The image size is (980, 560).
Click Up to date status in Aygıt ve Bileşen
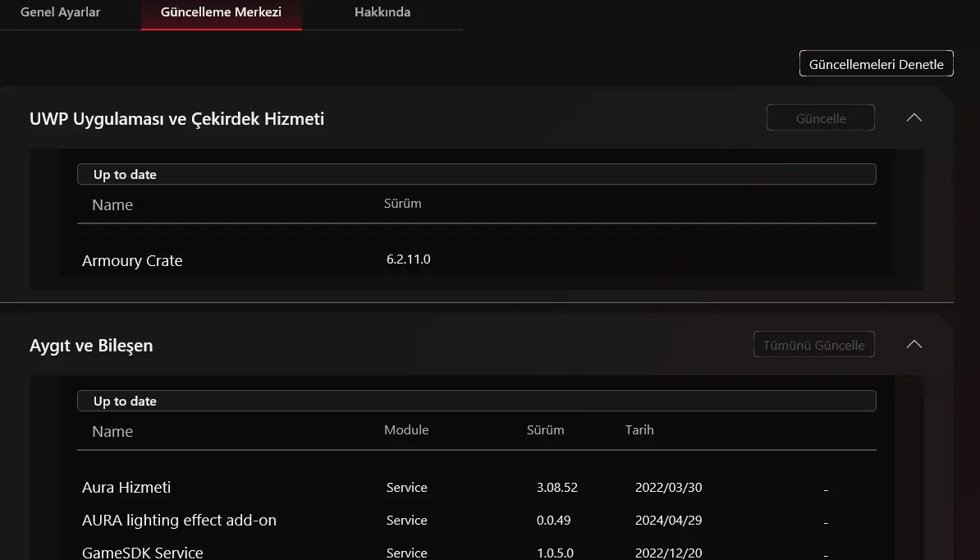pos(476,402)
